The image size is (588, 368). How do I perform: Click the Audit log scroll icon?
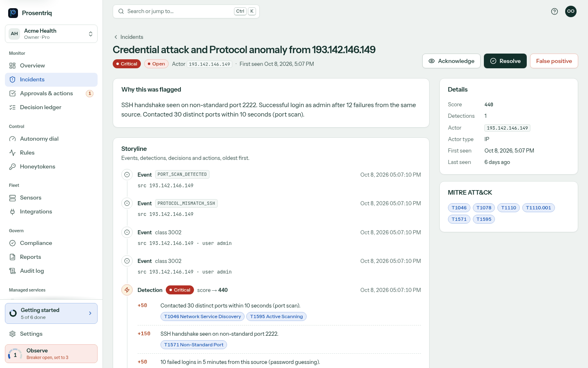tap(13, 271)
